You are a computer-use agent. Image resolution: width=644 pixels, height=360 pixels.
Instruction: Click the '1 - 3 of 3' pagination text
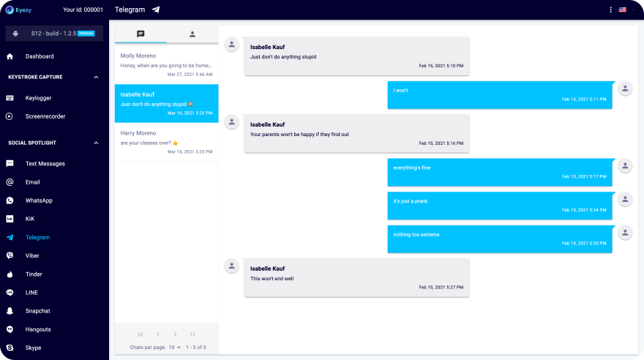point(196,348)
